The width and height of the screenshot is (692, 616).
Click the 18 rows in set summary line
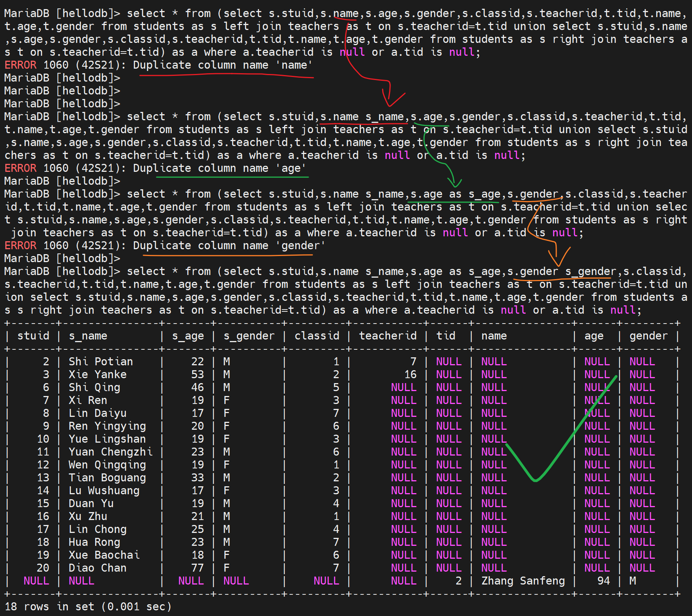click(88, 607)
